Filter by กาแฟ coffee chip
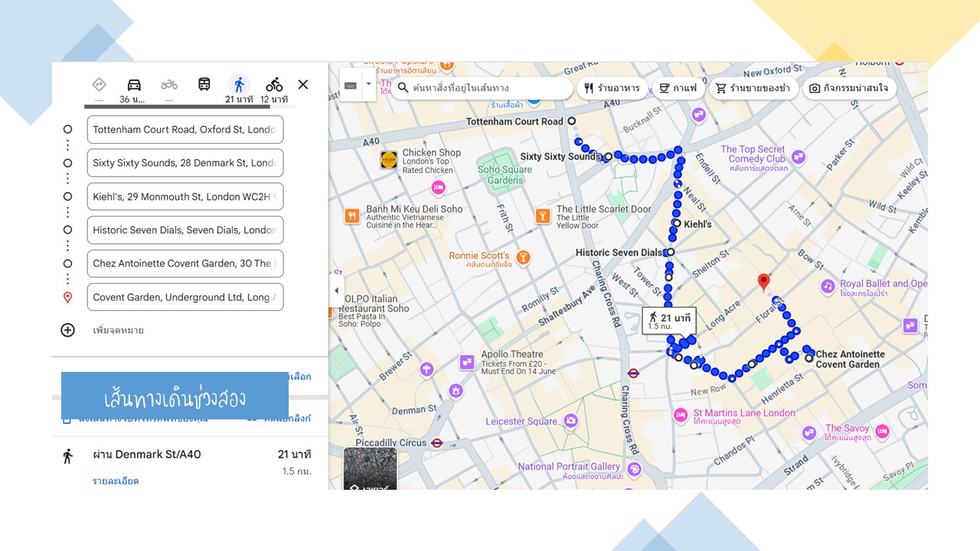This screenshot has height=551, width=980. pos(678,88)
